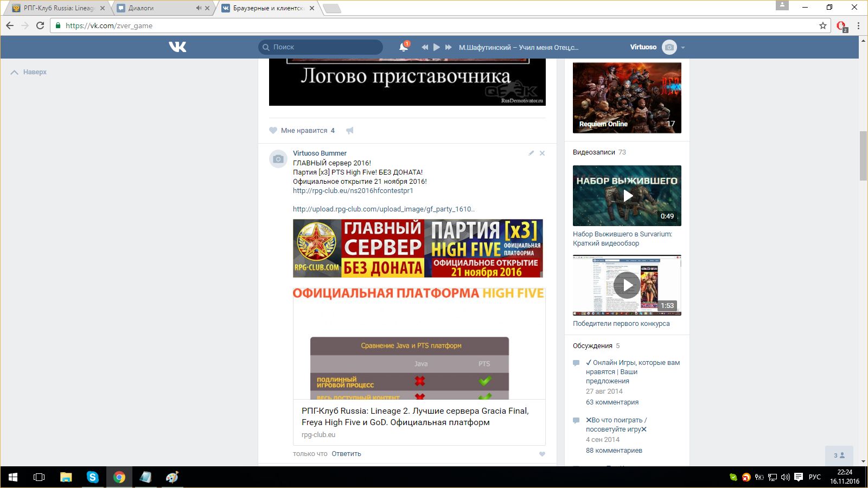
Task: Click the share megaphone icon
Action: pyautogui.click(x=350, y=131)
